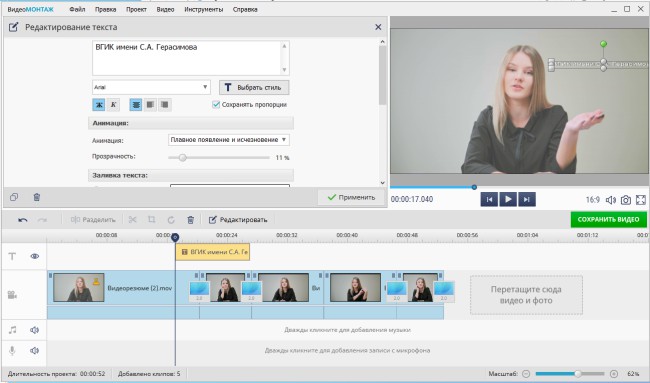The height and width of the screenshot is (383, 650).
Task: Click the green rotation handle in preview
Action: coord(604,44)
